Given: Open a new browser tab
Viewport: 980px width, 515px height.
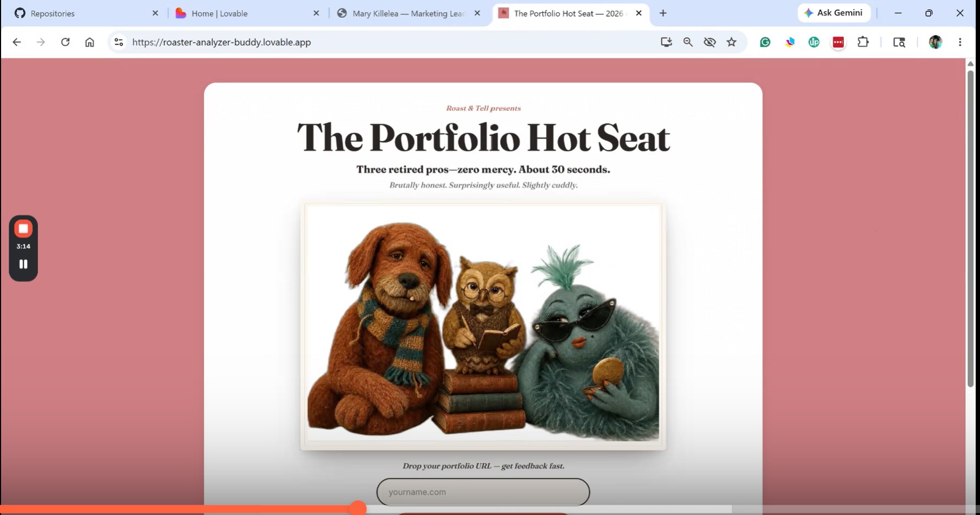Looking at the screenshot, I should (x=663, y=13).
